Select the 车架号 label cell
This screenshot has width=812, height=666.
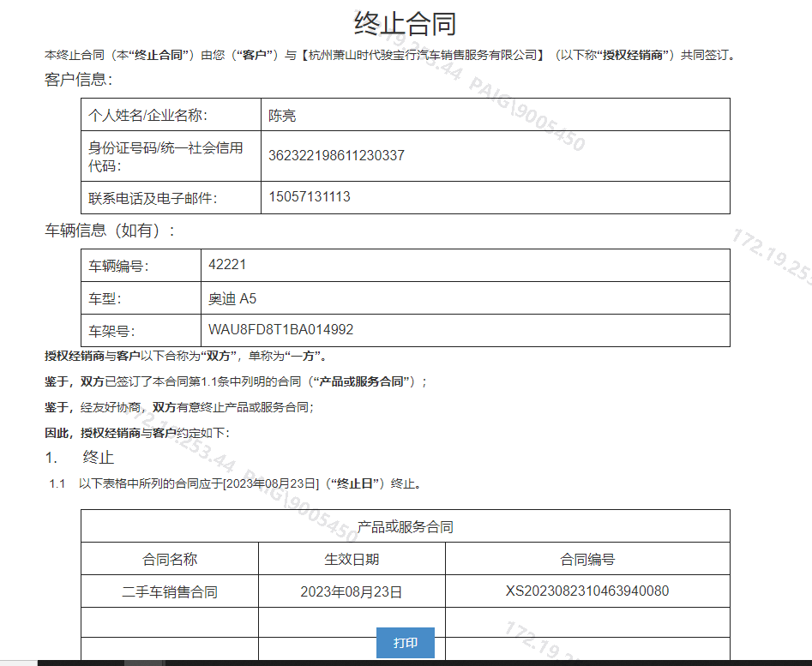pos(141,331)
